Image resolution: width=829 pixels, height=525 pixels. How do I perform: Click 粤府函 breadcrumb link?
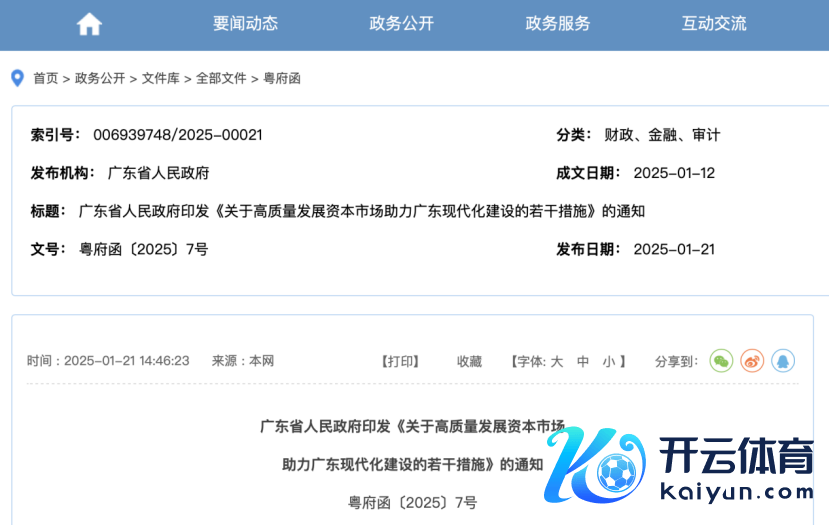(x=281, y=78)
